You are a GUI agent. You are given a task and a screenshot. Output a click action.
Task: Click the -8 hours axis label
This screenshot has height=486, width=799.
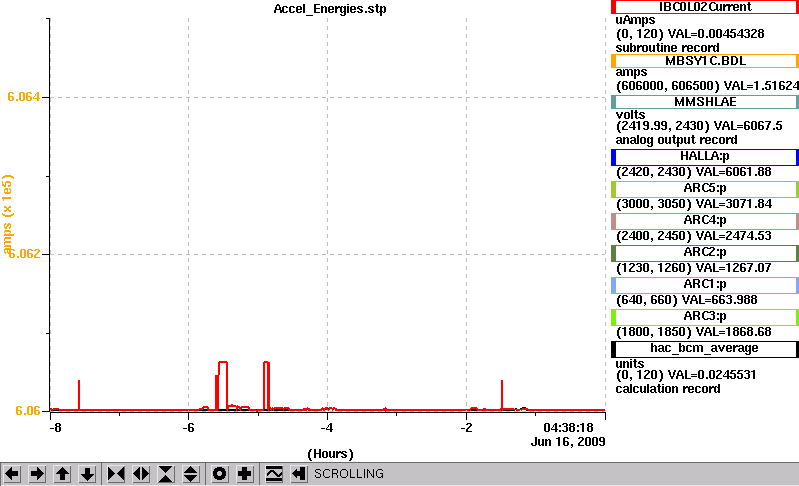pyautogui.click(x=55, y=428)
